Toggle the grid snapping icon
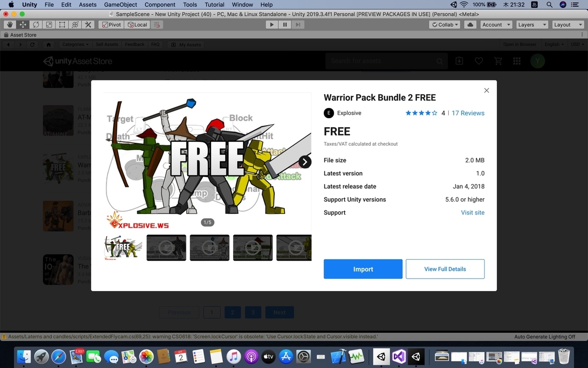This screenshot has width=588, height=368. pyautogui.click(x=157, y=25)
